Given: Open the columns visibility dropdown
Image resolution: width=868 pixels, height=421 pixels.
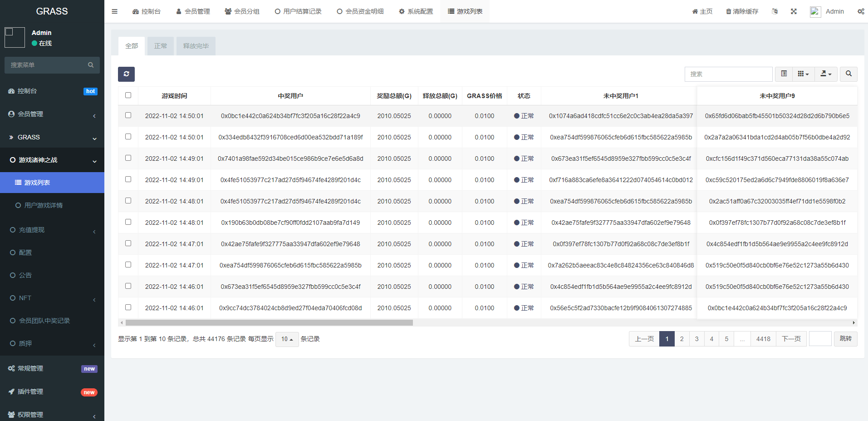Looking at the screenshot, I should tap(803, 74).
